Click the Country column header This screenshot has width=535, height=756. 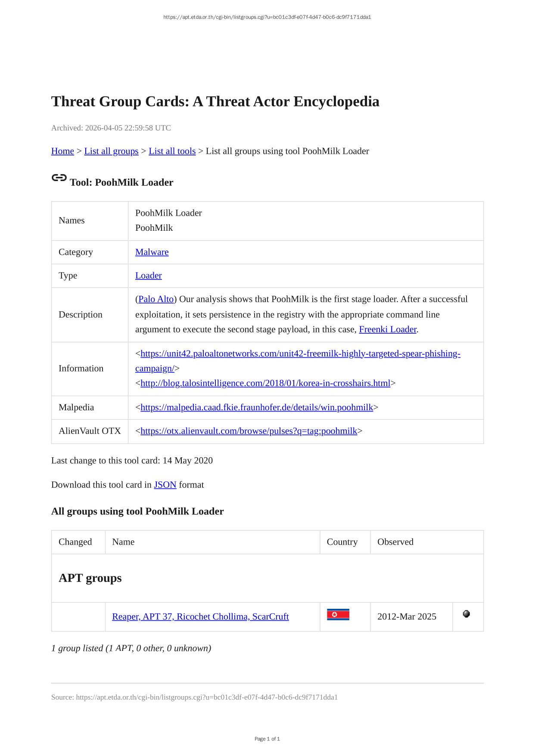coord(342,542)
